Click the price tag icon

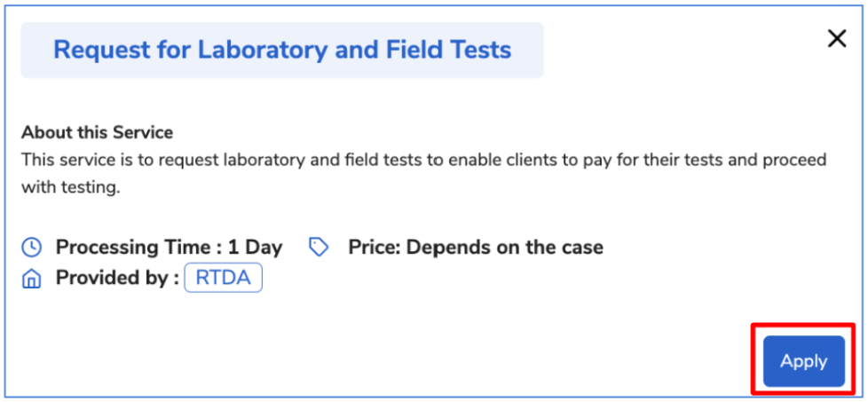319,247
